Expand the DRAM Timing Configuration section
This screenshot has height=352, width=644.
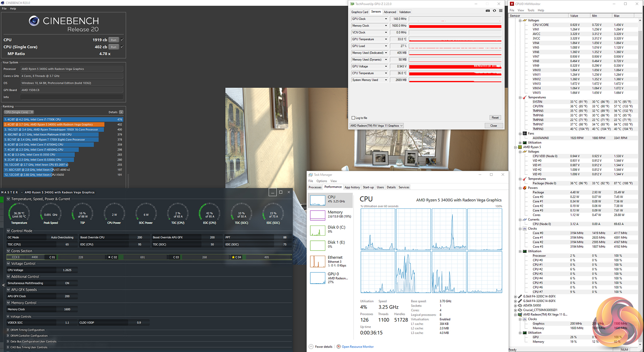click(8, 330)
